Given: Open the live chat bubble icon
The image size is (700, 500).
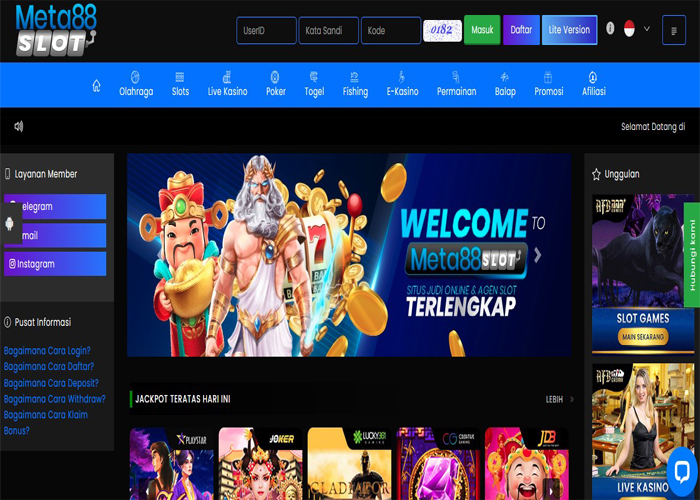Looking at the screenshot, I should (682, 471).
